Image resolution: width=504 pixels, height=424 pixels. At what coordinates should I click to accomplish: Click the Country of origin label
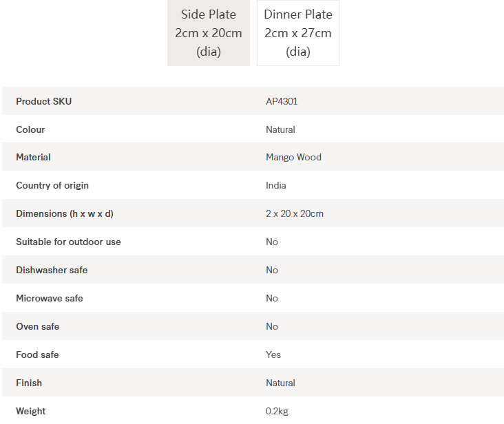point(52,185)
